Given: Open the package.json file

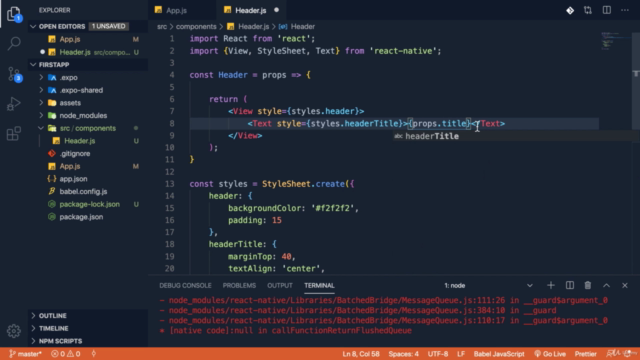Looking at the screenshot, I should 88,216.
